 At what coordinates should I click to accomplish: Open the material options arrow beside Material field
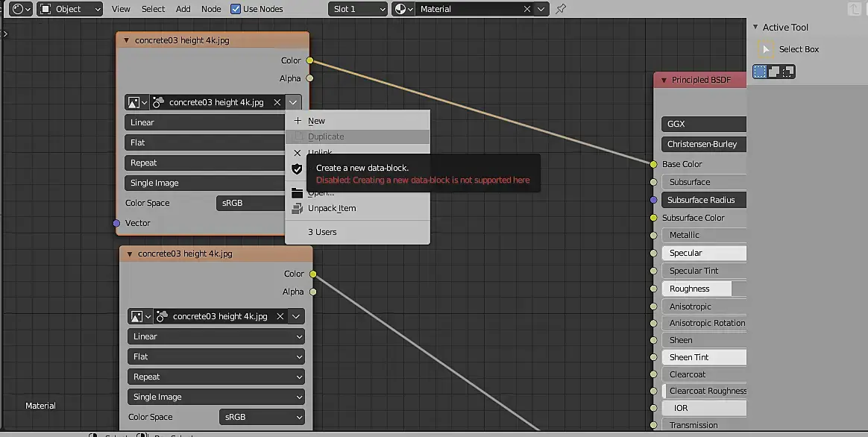click(x=541, y=9)
